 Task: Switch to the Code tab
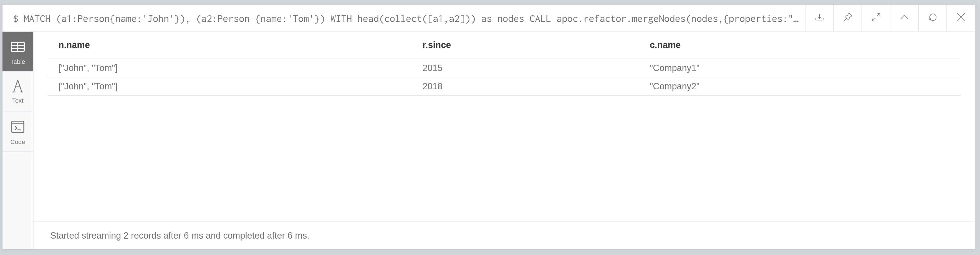tap(17, 132)
